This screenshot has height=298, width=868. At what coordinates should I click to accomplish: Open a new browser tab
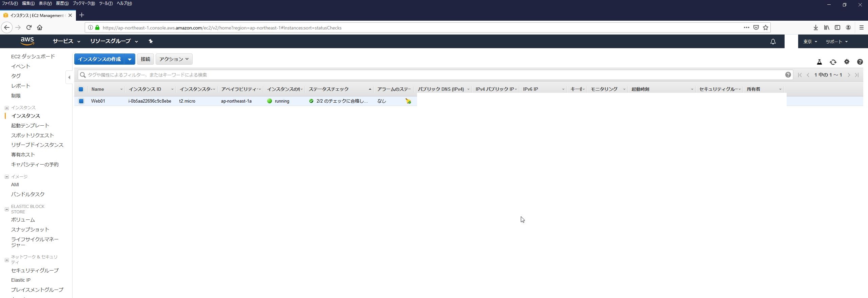(81, 15)
